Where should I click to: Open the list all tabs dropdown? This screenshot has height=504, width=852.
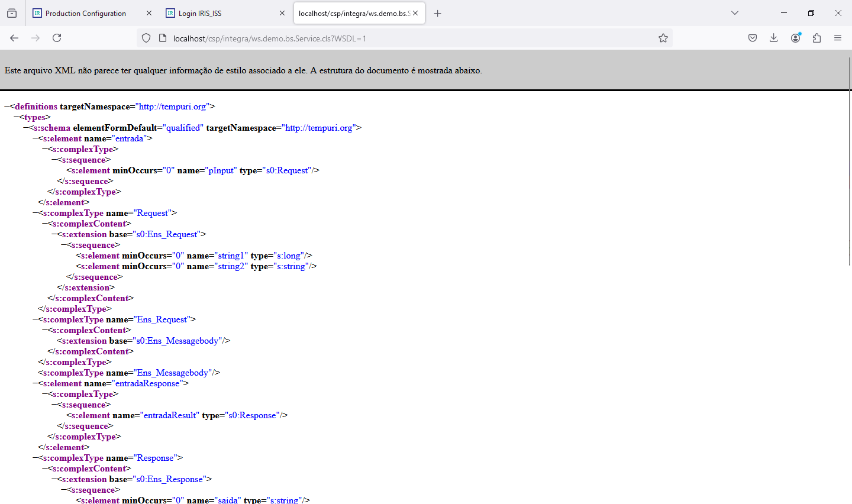(x=735, y=13)
